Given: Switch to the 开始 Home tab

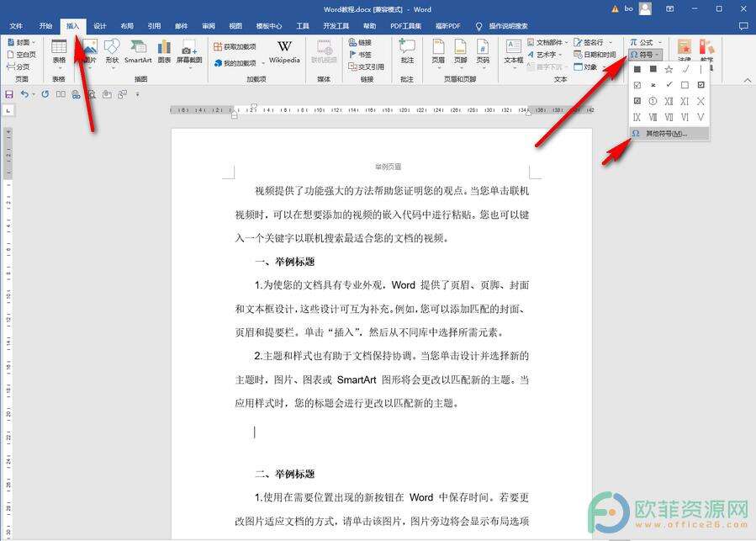Looking at the screenshot, I should coord(45,26).
